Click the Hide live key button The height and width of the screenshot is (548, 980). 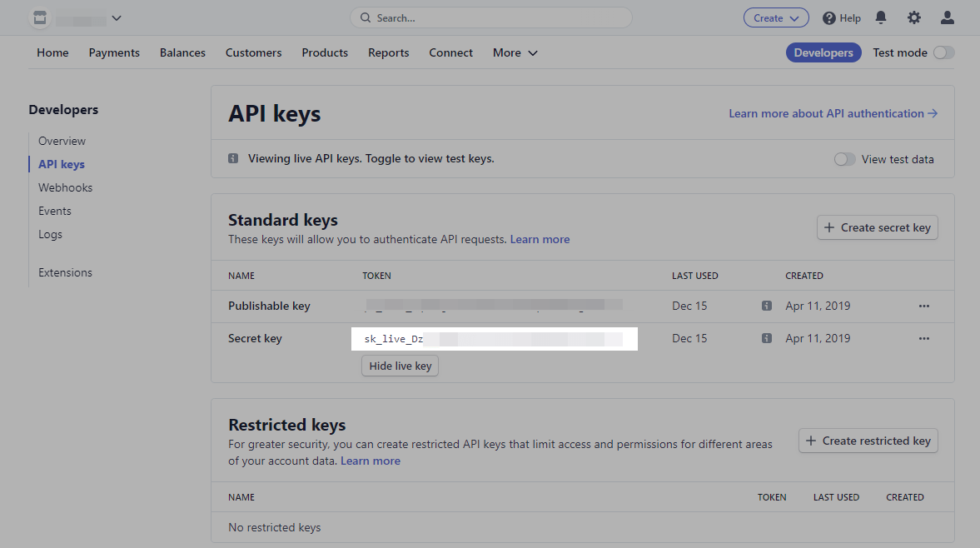[x=400, y=366]
